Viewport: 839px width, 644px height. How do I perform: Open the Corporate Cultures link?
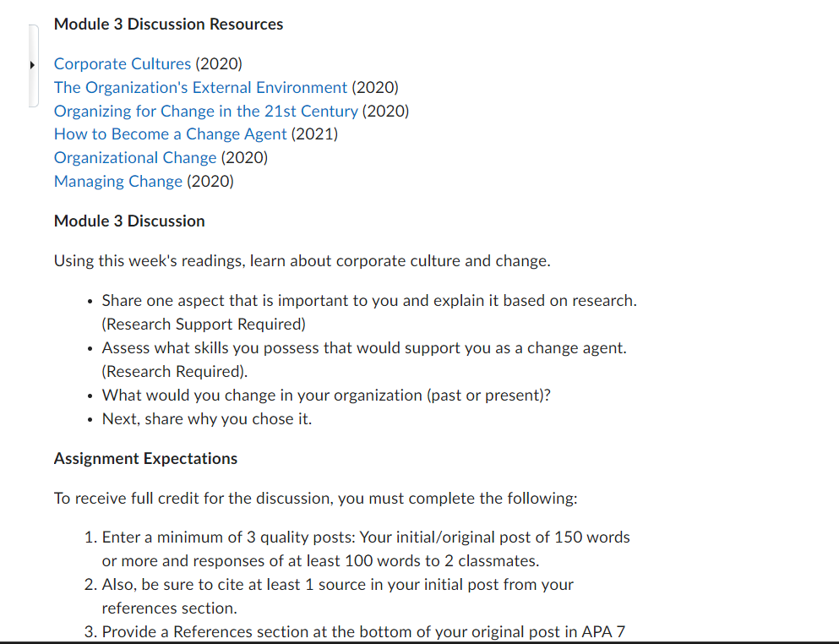click(x=123, y=63)
